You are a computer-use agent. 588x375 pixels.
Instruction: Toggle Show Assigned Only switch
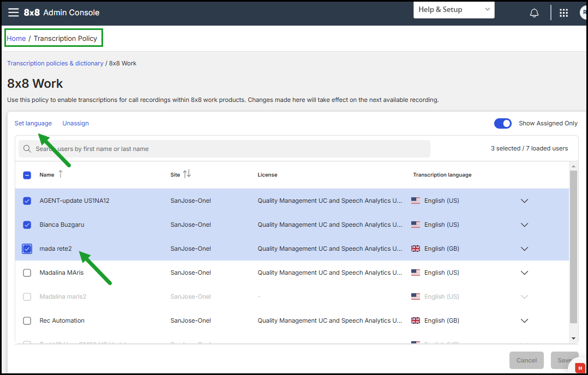[x=502, y=123]
